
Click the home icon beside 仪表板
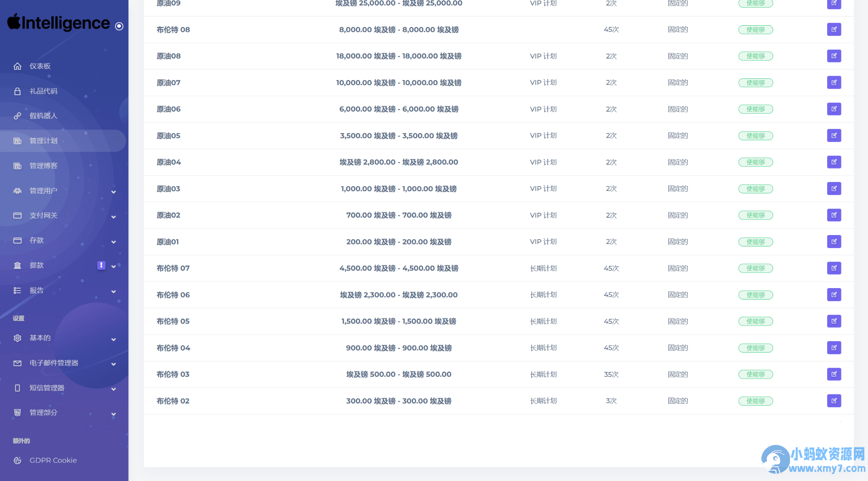pyautogui.click(x=17, y=66)
